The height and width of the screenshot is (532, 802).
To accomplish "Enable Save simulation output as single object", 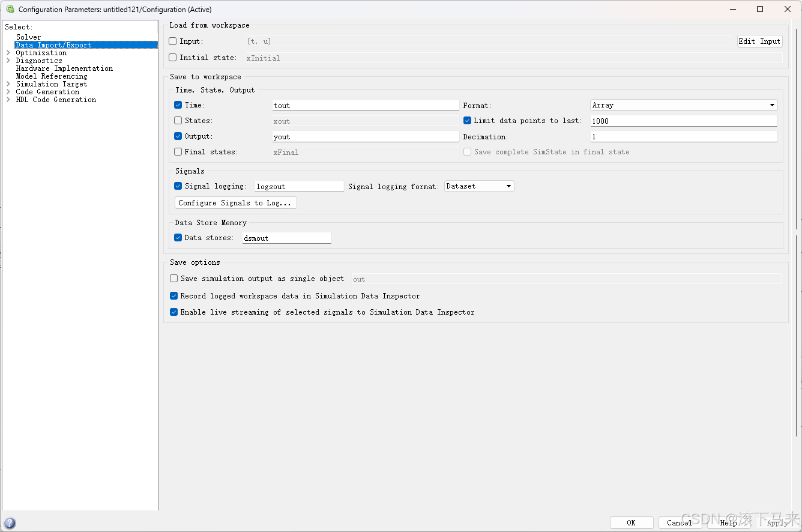I will click(x=173, y=278).
